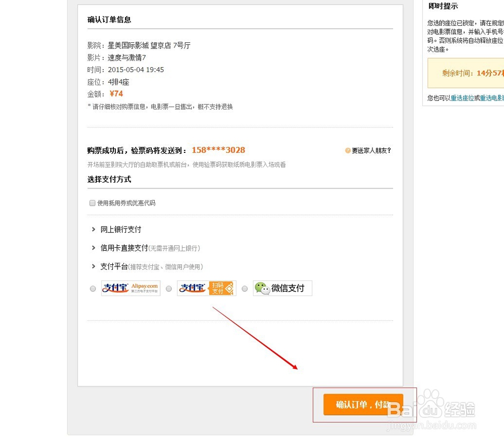
Task: Click the Alipay.com payment logo
Action: point(131,288)
